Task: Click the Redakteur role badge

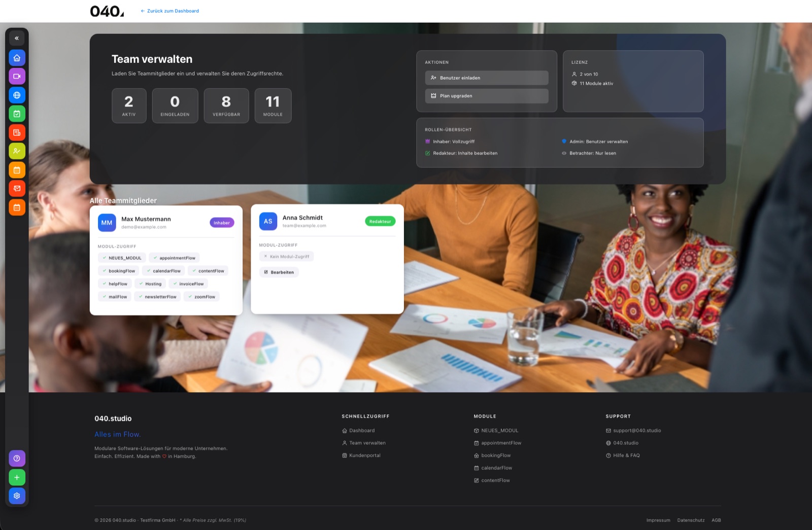Action: tap(380, 221)
